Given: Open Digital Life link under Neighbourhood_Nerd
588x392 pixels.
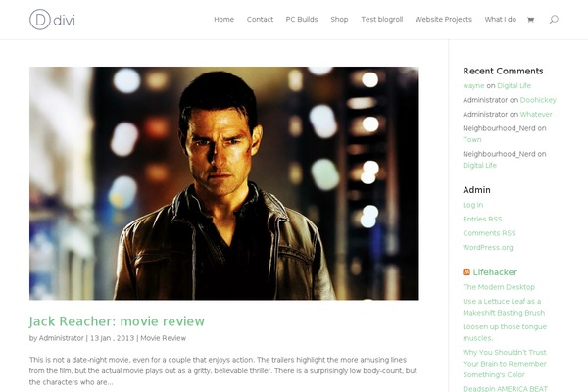Looking at the screenshot, I should point(479,165).
